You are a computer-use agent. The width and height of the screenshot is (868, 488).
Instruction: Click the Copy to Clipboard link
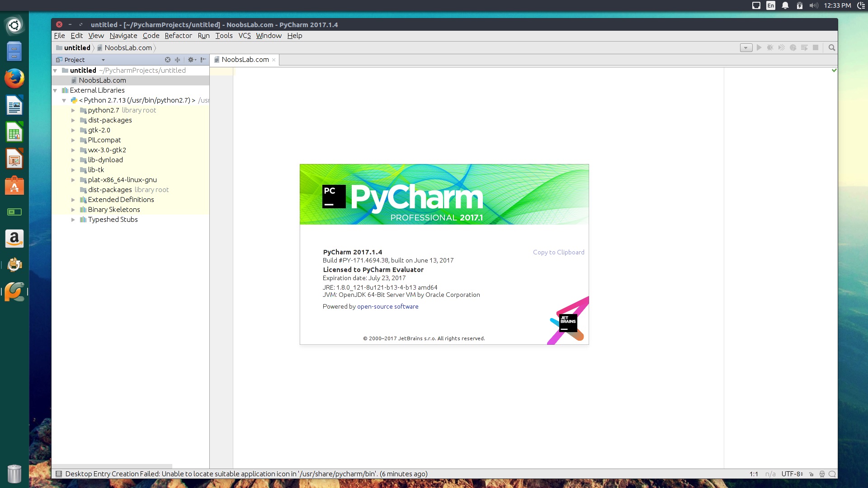[x=558, y=252]
